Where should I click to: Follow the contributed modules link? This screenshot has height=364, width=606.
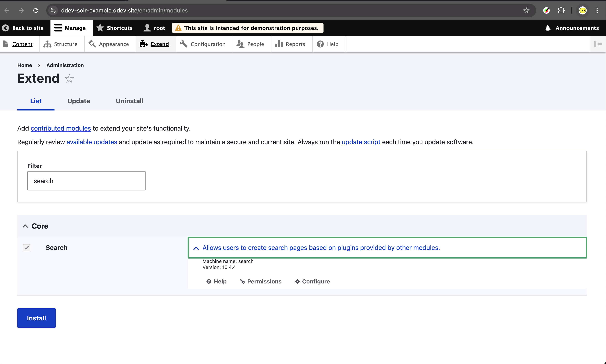[61, 128]
